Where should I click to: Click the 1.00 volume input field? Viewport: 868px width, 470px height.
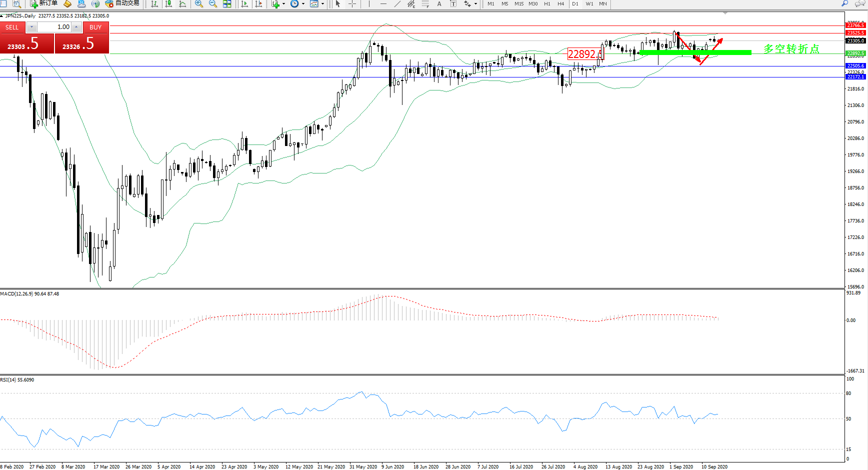point(54,27)
